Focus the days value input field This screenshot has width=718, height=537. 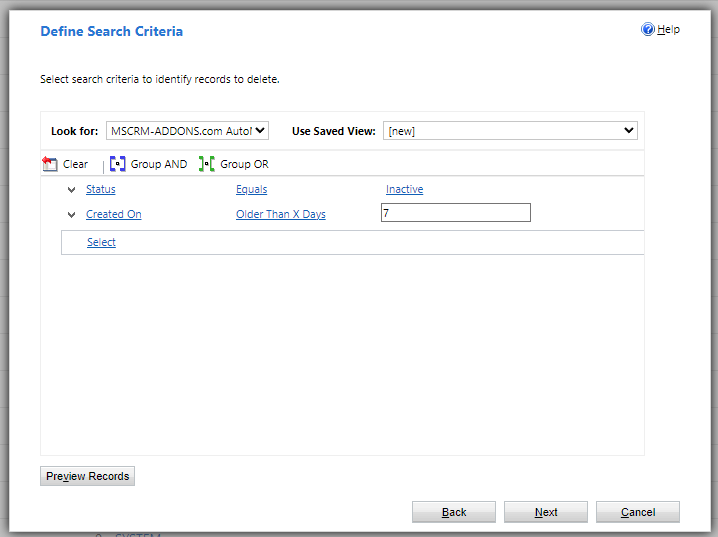point(456,213)
